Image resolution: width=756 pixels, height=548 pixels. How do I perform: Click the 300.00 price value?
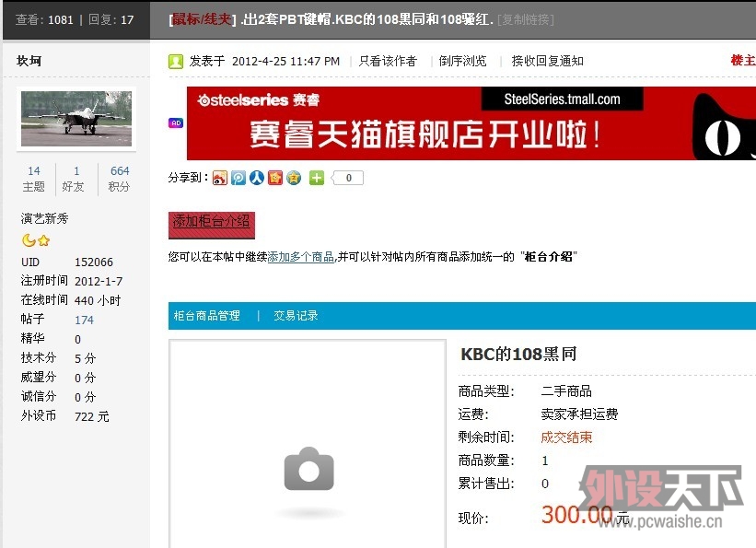[576, 515]
